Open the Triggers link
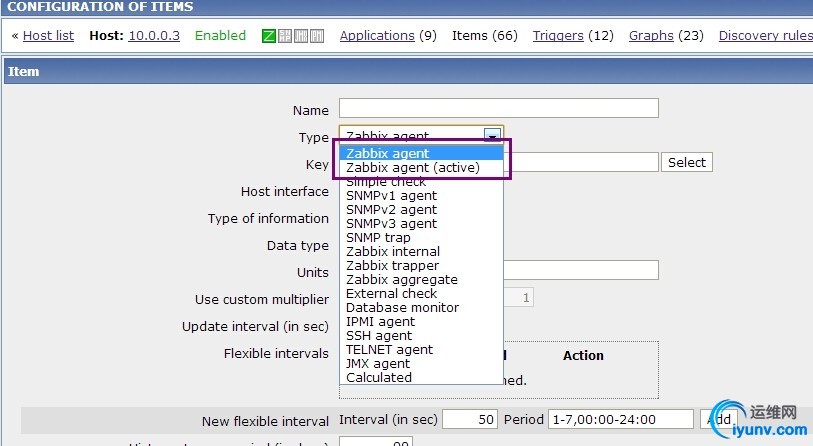Screen dimensions: 813x446 click(x=558, y=36)
